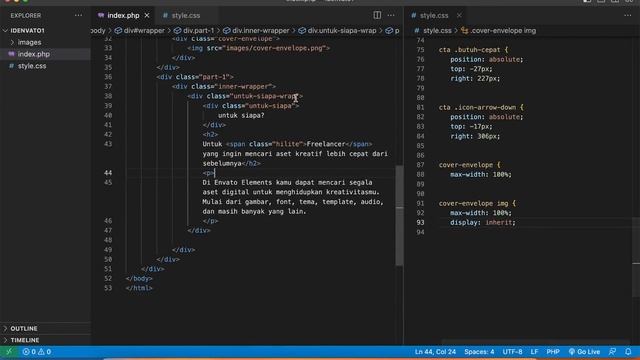This screenshot has width=640, height=360.
Task: Collapse the IDENVATO1 folder root
Action: point(27,31)
